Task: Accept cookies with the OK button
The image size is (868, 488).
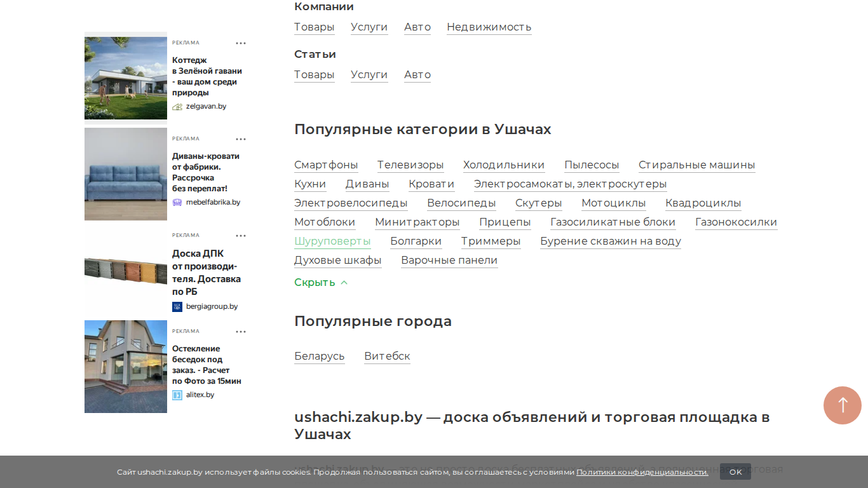Action: click(735, 471)
